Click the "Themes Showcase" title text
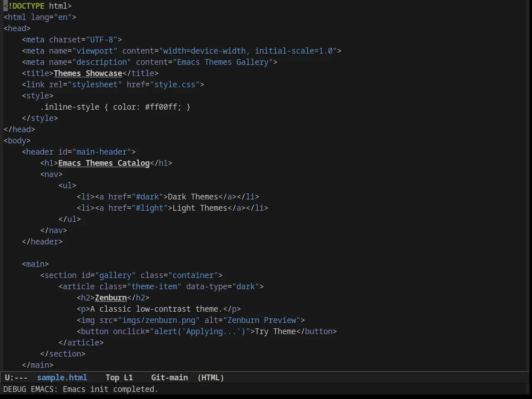This screenshot has height=399, width=532. 88,73
